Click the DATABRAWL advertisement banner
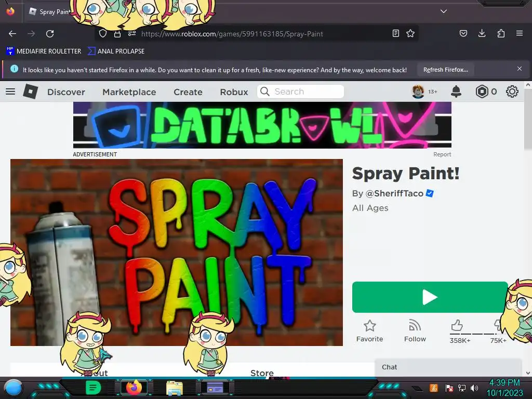 262,125
